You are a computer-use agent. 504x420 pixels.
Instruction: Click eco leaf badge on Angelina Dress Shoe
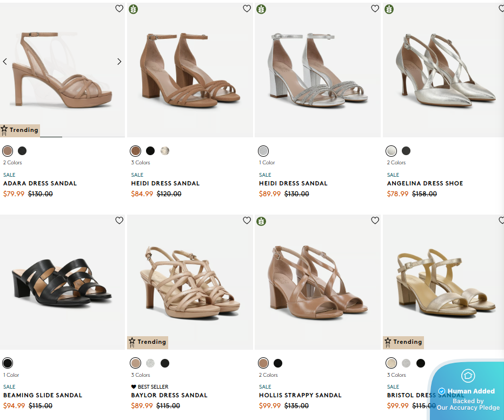(x=389, y=9)
